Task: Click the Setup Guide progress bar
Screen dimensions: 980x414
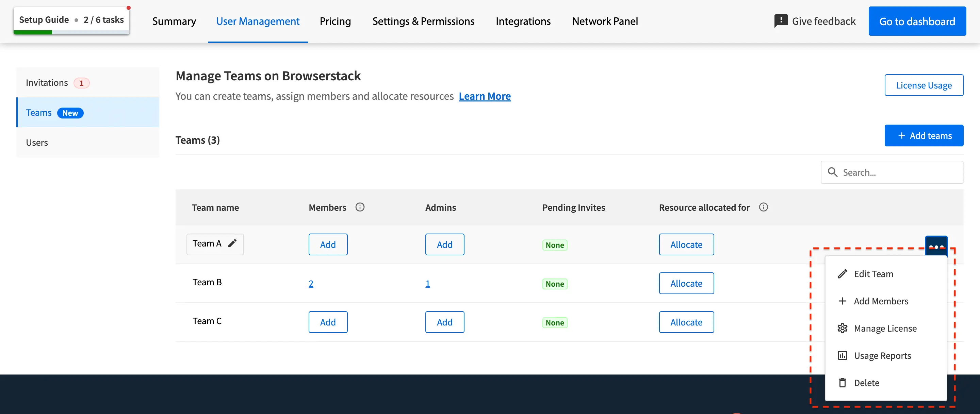Action: click(x=71, y=32)
